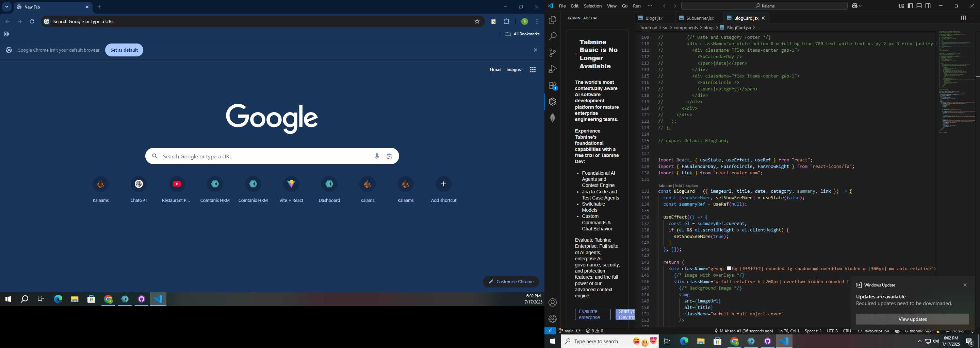
Task: Open the Chrome three-dot menu
Action: pyautogui.click(x=537, y=22)
